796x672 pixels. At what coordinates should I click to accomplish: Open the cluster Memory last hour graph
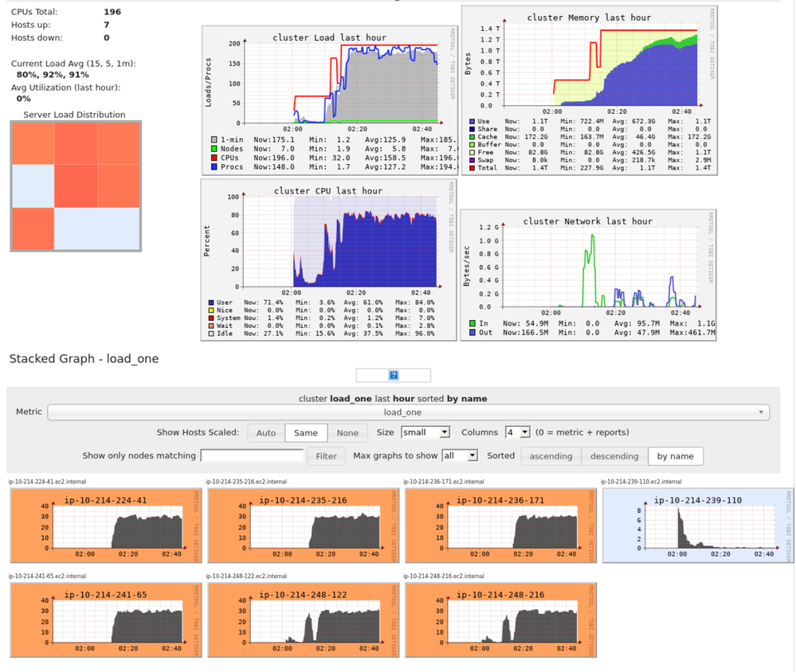(589, 90)
